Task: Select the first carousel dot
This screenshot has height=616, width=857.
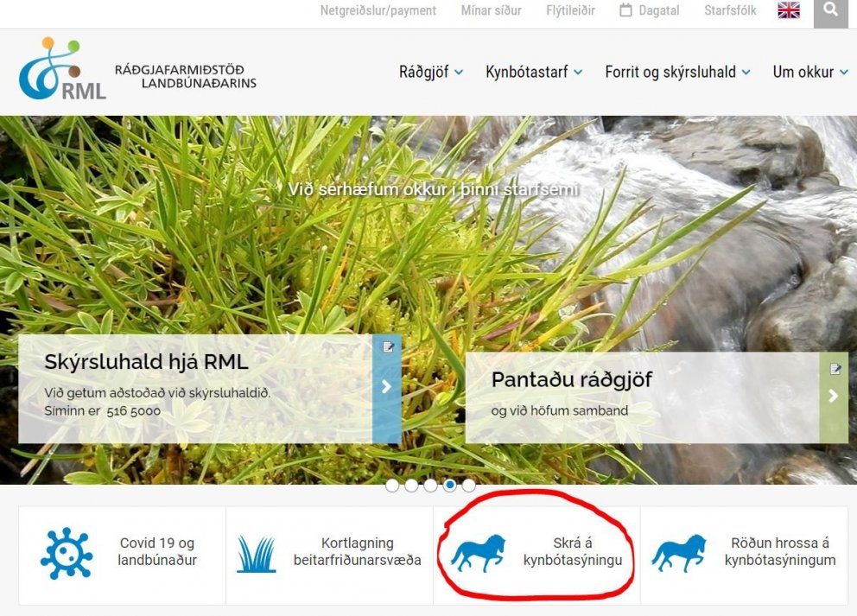Action: (391, 486)
